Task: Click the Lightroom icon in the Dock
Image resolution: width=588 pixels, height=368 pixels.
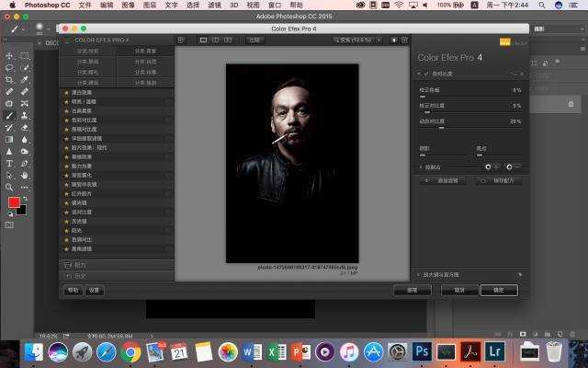Action: [x=494, y=351]
